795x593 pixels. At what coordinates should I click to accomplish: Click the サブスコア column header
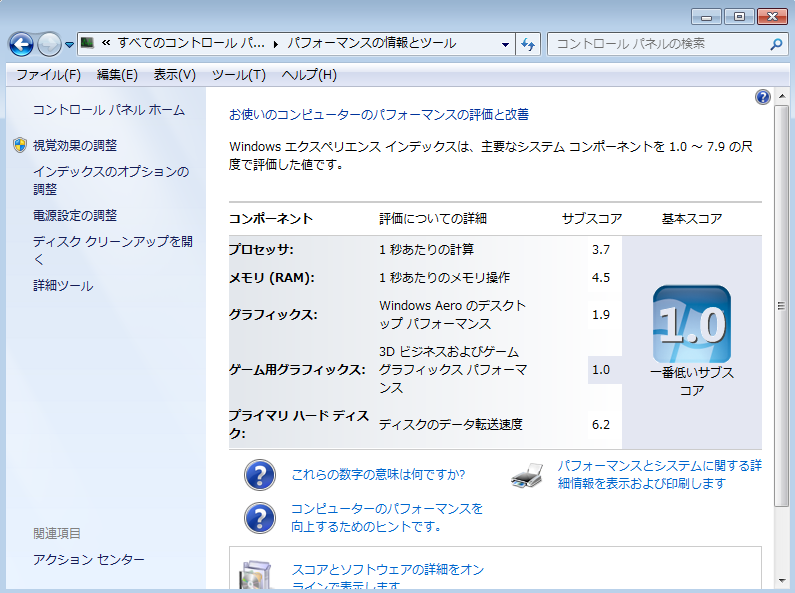pyautogui.click(x=592, y=219)
